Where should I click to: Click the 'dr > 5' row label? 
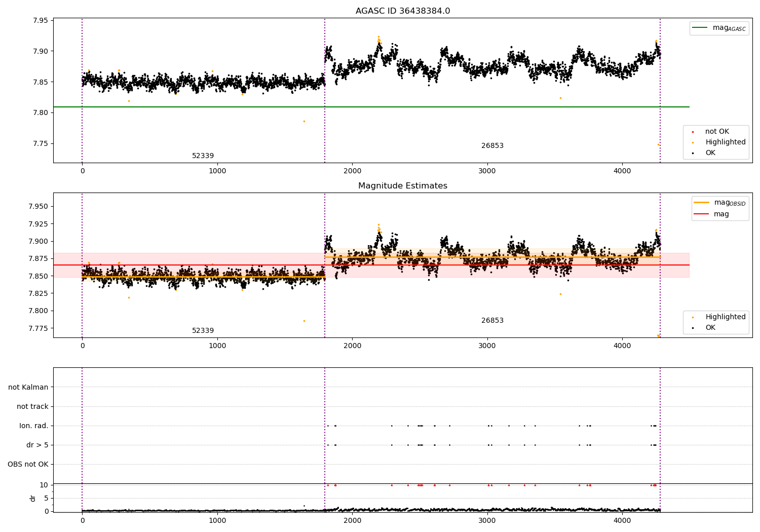pos(37,445)
